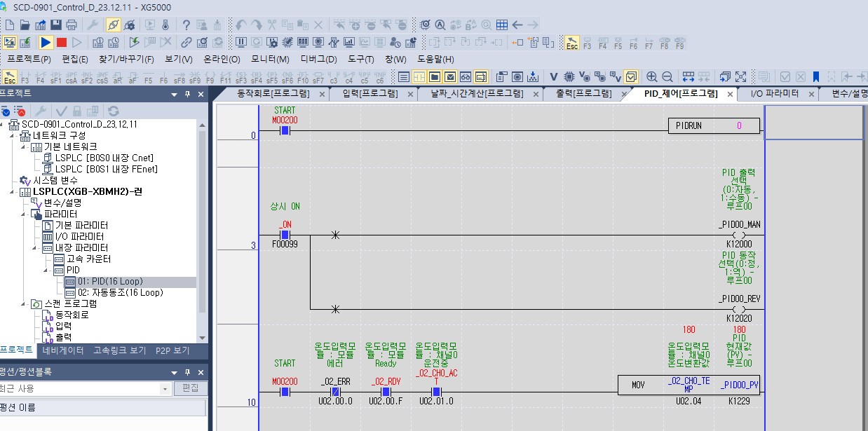Screen dimensions: 868x431
Task: Unpin the 펑션/펑션블록 panel
Action: pyautogui.click(x=189, y=373)
